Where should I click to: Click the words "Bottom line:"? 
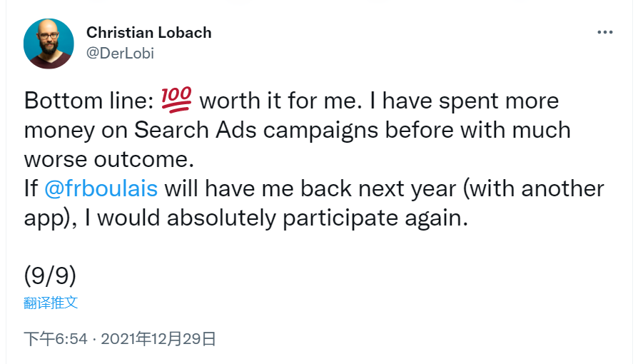pyautogui.click(x=88, y=101)
